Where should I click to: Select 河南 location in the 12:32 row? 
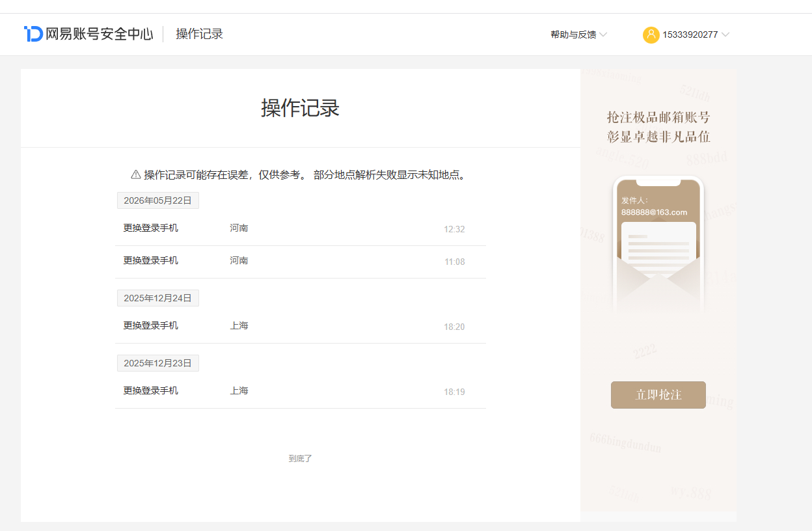(x=239, y=228)
